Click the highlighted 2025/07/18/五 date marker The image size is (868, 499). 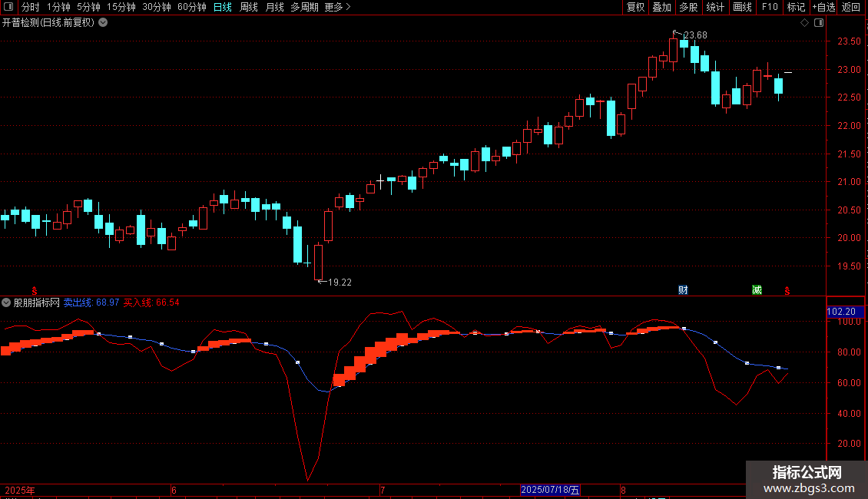coord(550,490)
